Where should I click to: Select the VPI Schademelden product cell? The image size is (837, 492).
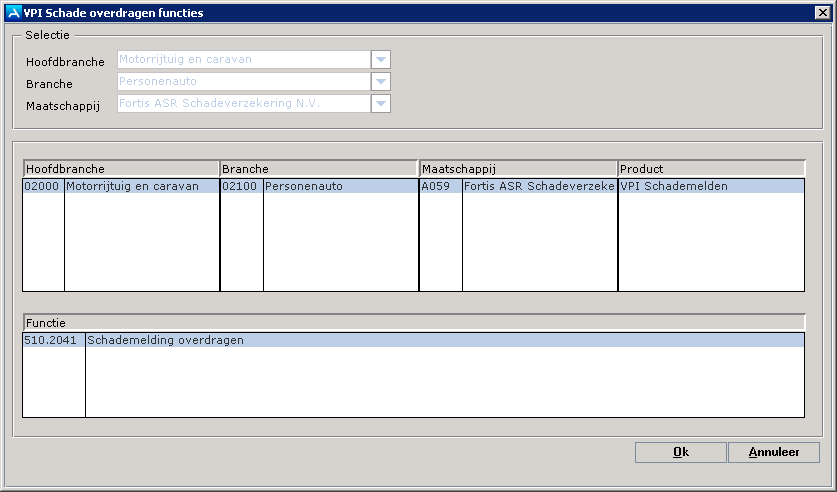pyautogui.click(x=710, y=186)
